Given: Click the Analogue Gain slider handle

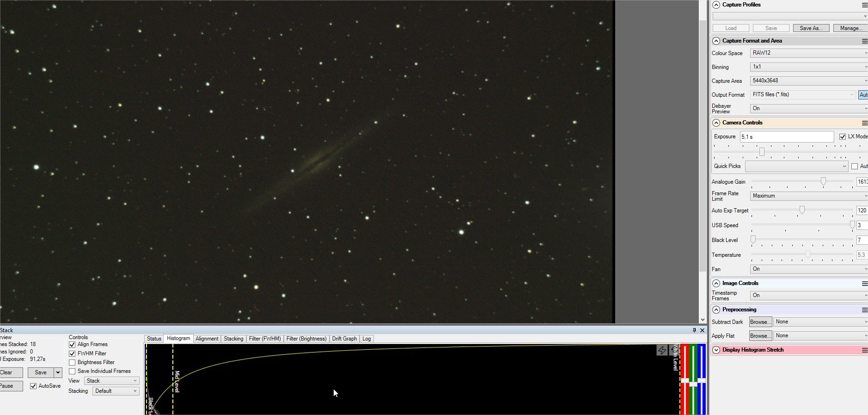Looking at the screenshot, I should click(823, 181).
